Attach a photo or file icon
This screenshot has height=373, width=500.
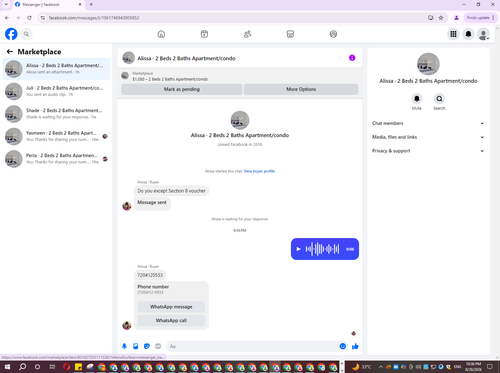(136, 346)
